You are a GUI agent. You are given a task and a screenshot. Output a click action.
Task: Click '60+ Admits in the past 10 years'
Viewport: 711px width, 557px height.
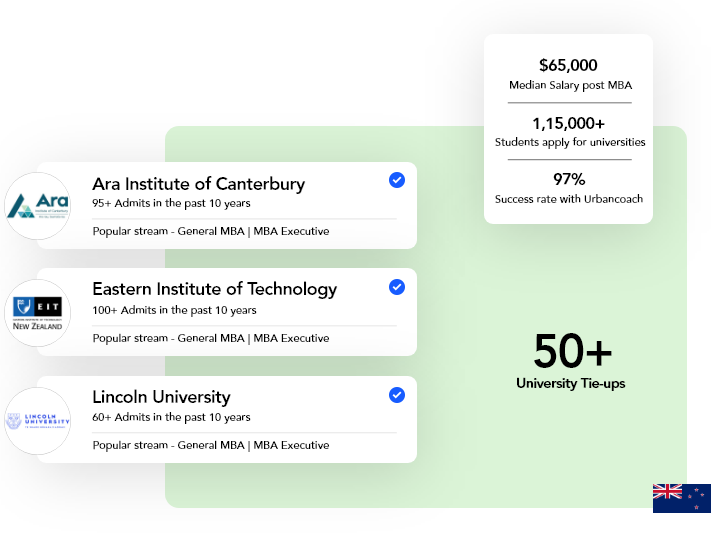pyautogui.click(x=171, y=417)
